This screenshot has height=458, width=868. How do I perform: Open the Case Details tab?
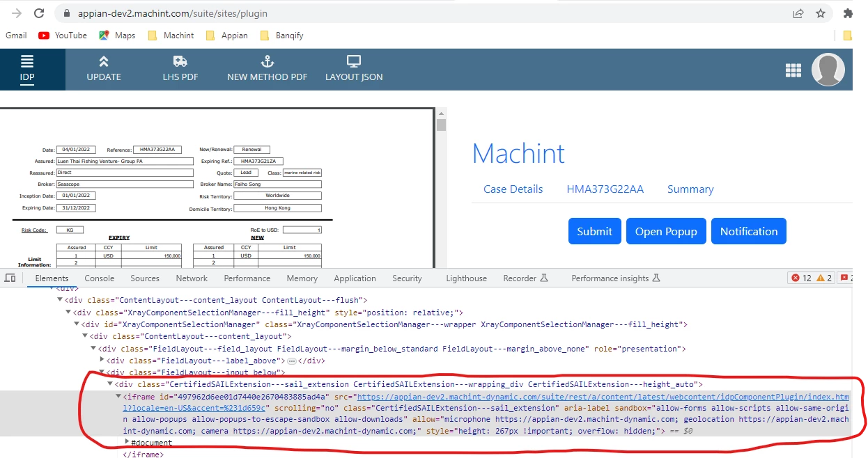[x=513, y=189]
